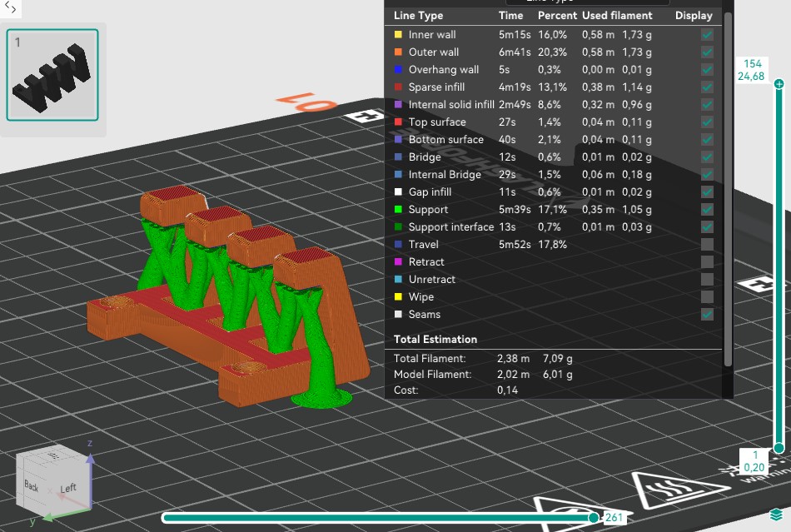Click the white Gap infill color swatch
This screenshot has height=532, width=791.
coord(398,192)
